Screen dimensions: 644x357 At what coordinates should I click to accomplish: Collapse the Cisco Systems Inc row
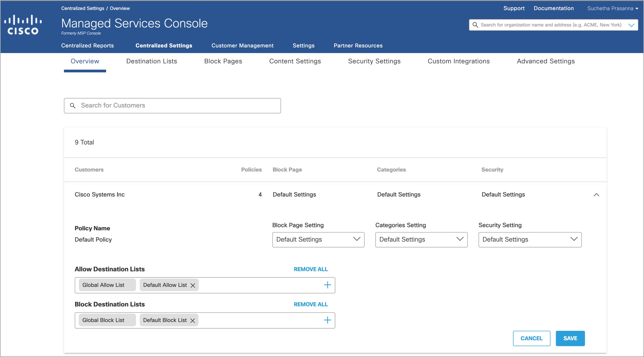point(596,195)
